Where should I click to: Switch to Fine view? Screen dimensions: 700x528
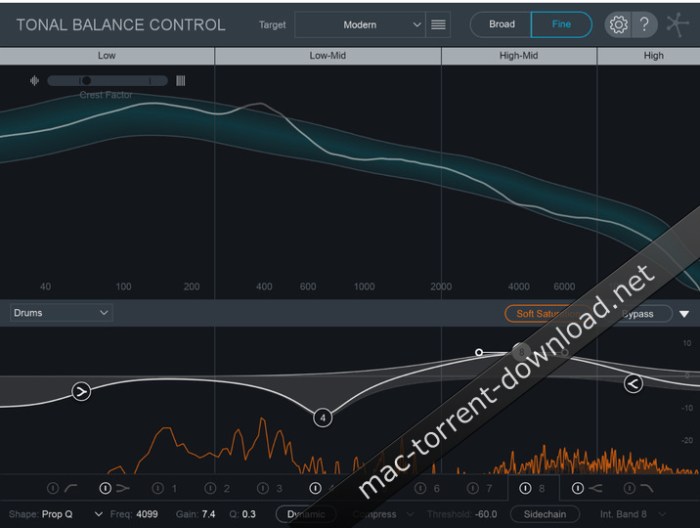562,24
